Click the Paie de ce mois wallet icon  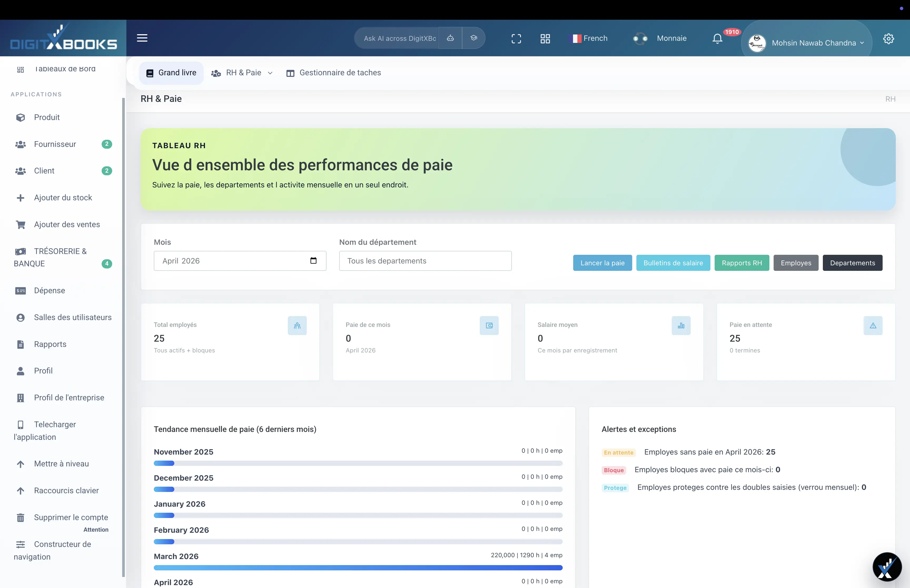[x=489, y=325]
